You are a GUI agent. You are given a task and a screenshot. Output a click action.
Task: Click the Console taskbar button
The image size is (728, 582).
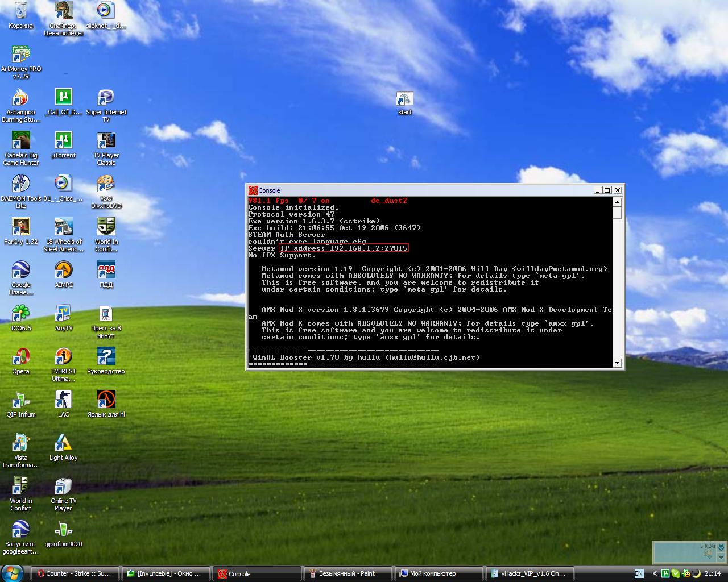coord(256,573)
